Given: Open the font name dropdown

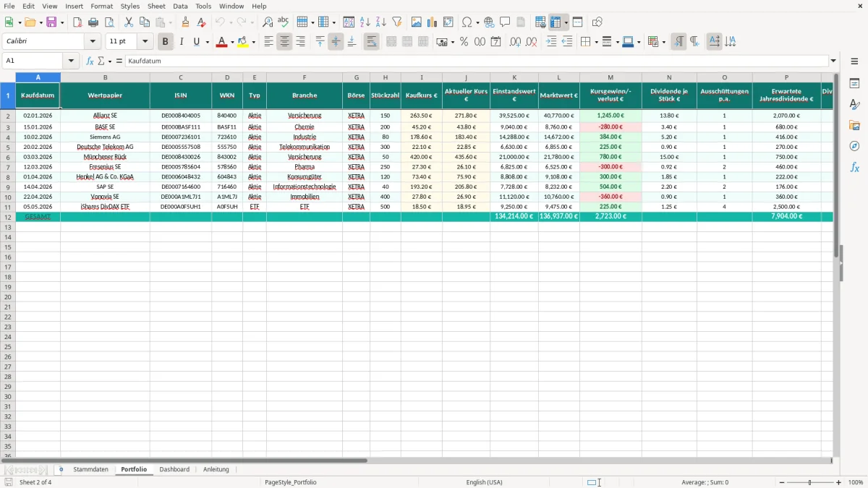Looking at the screenshot, I should coord(93,42).
